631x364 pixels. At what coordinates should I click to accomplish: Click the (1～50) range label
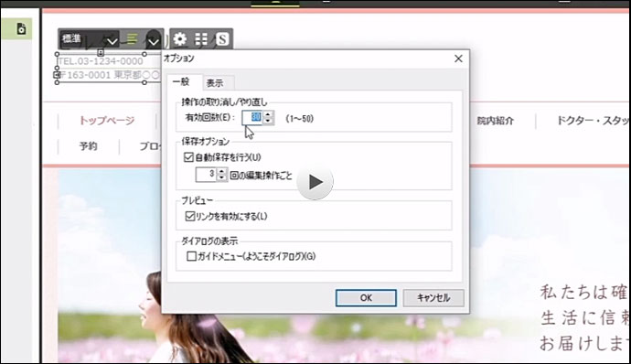click(299, 119)
